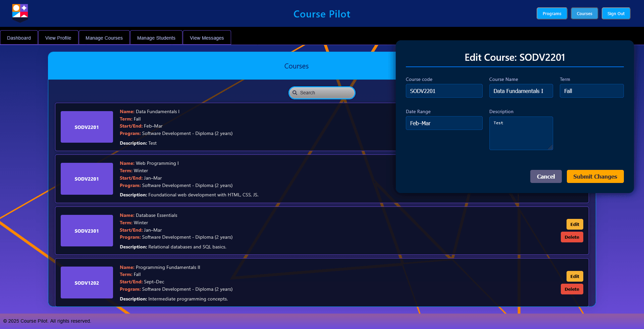The width and height of the screenshot is (644, 329).
Task: Click the magnifier icon in the search bar
Action: click(295, 93)
